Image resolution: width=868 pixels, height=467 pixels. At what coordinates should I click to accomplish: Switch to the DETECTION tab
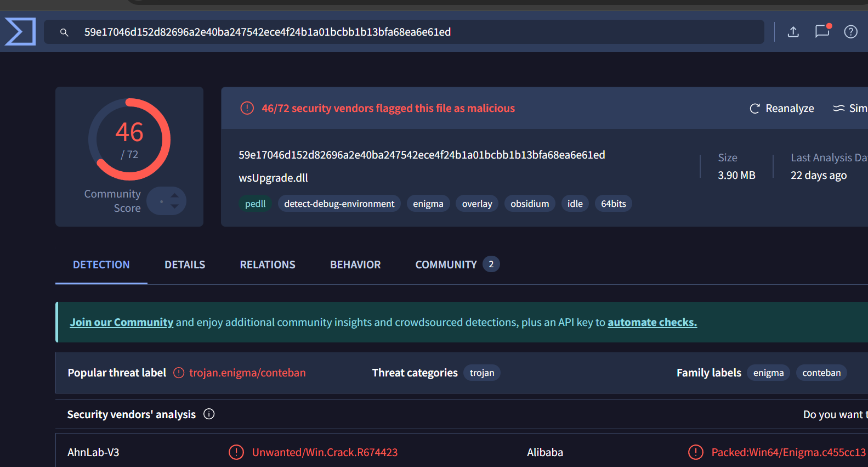[101, 265]
